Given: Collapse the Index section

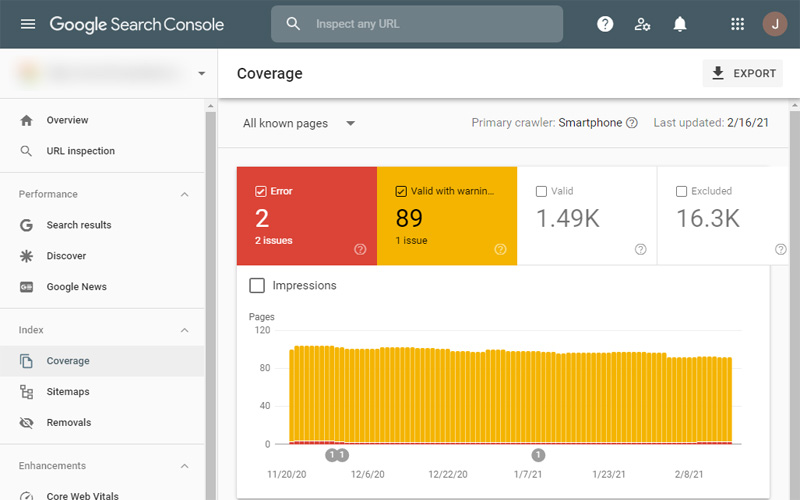Looking at the screenshot, I should (x=185, y=330).
